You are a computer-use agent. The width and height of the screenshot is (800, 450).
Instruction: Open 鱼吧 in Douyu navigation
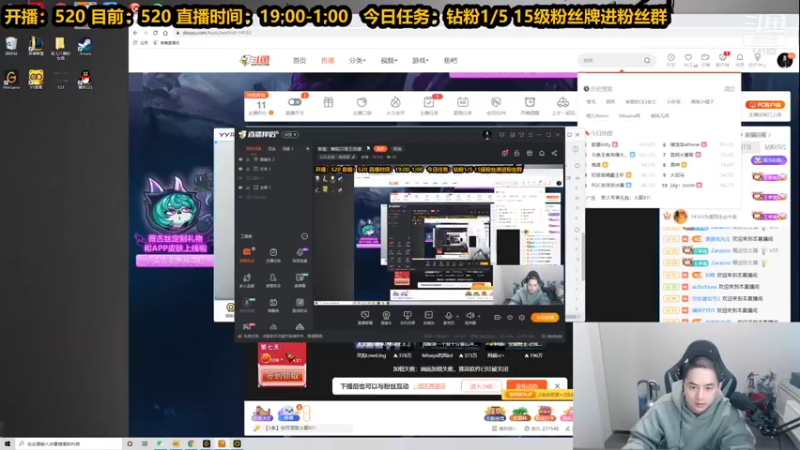tap(451, 60)
